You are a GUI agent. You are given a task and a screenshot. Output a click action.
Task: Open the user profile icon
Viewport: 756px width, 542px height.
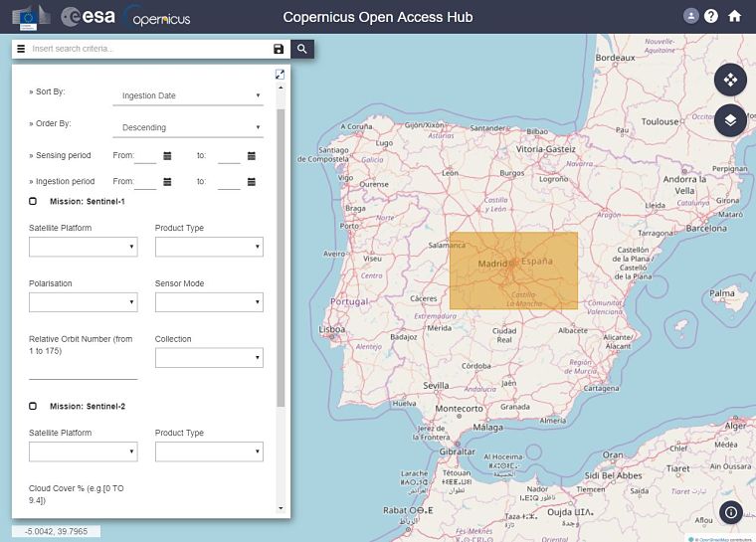(x=691, y=16)
